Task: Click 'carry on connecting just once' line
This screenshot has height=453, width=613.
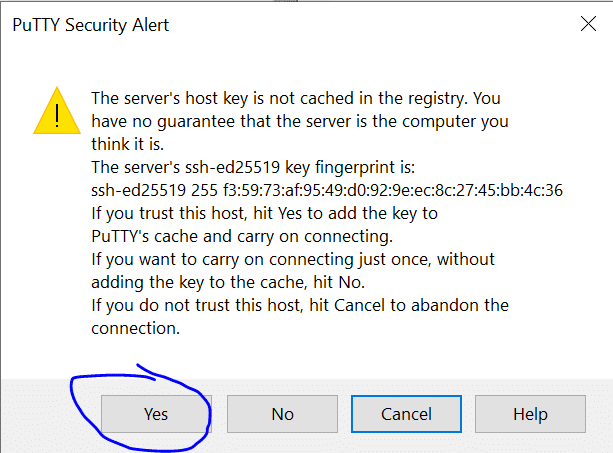Action: [x=293, y=260]
